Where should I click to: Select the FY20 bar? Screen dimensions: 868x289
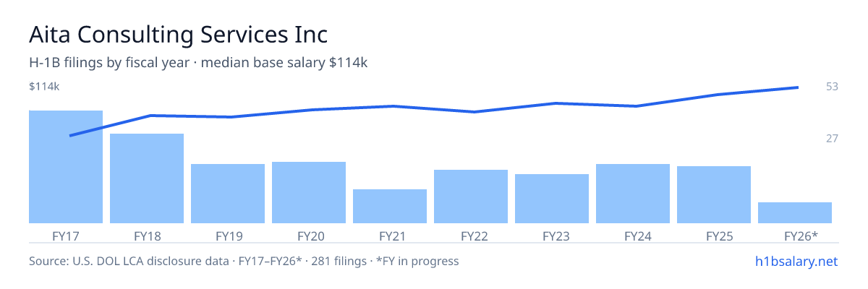coord(309,192)
